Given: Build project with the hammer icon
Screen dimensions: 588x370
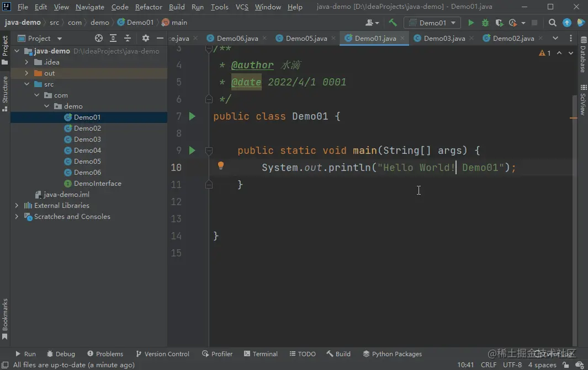Looking at the screenshot, I should (393, 23).
